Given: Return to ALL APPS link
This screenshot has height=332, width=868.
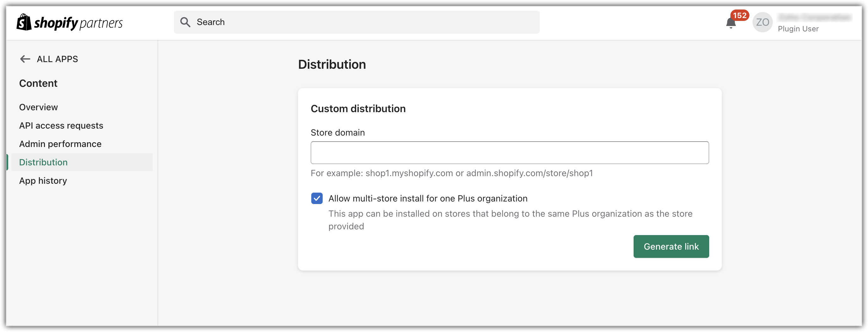Looking at the screenshot, I should point(57,59).
